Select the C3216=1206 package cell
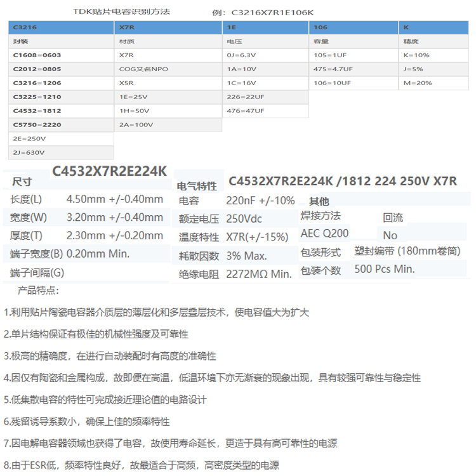The width and height of the screenshot is (476, 476). tap(61, 83)
